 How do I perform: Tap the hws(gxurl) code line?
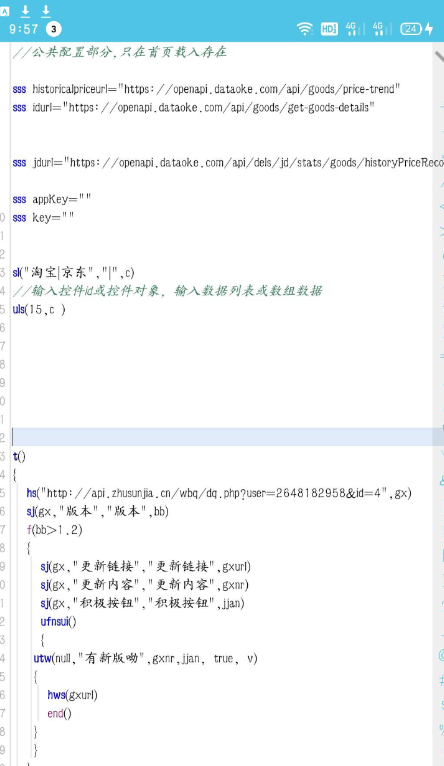(72, 695)
